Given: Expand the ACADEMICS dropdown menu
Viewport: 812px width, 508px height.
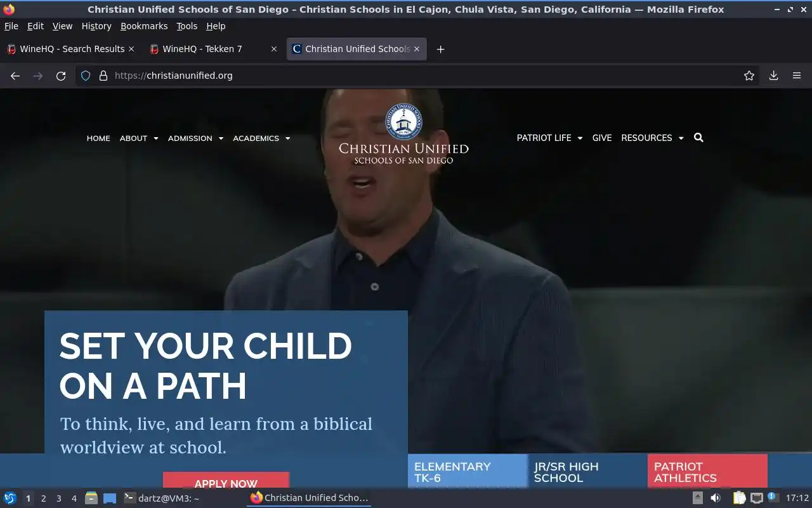Looking at the screenshot, I should 261,138.
